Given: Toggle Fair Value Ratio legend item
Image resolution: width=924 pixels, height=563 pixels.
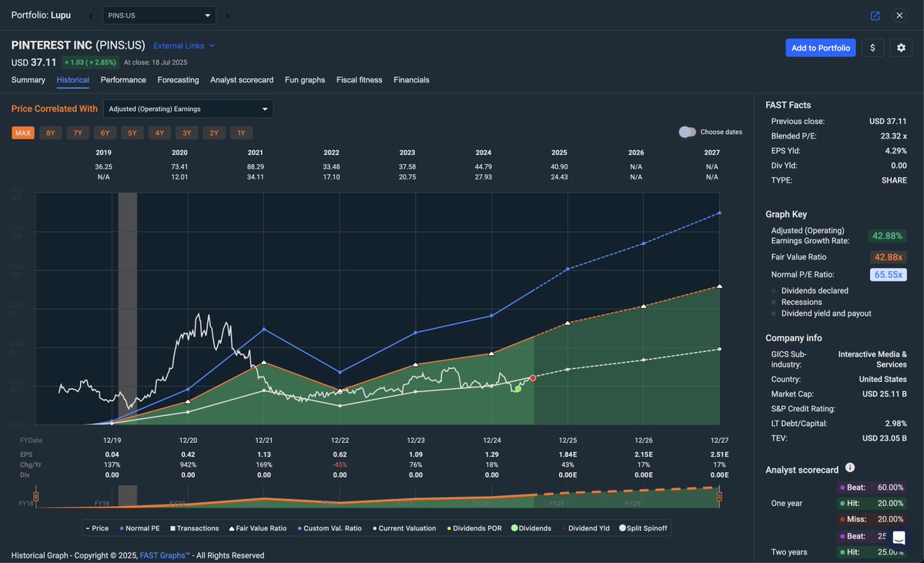Looking at the screenshot, I should pyautogui.click(x=257, y=528).
